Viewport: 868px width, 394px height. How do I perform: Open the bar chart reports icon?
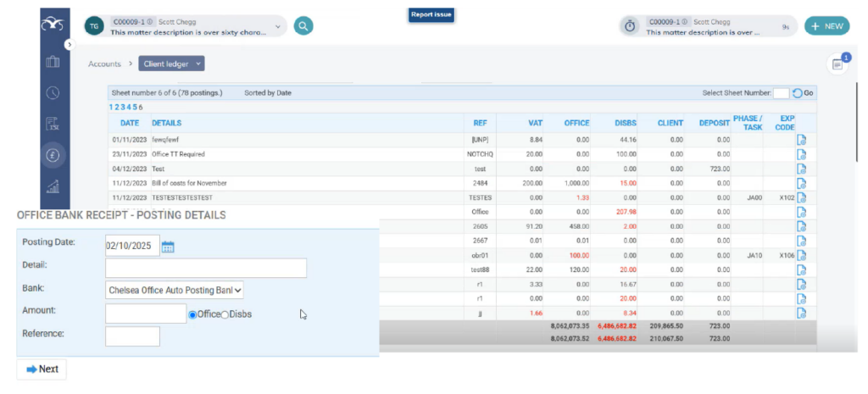[53, 186]
